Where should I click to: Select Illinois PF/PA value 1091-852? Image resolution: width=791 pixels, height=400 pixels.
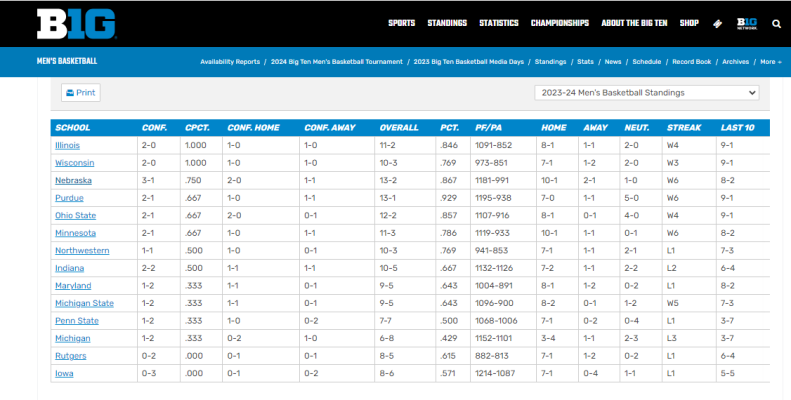pyautogui.click(x=493, y=145)
